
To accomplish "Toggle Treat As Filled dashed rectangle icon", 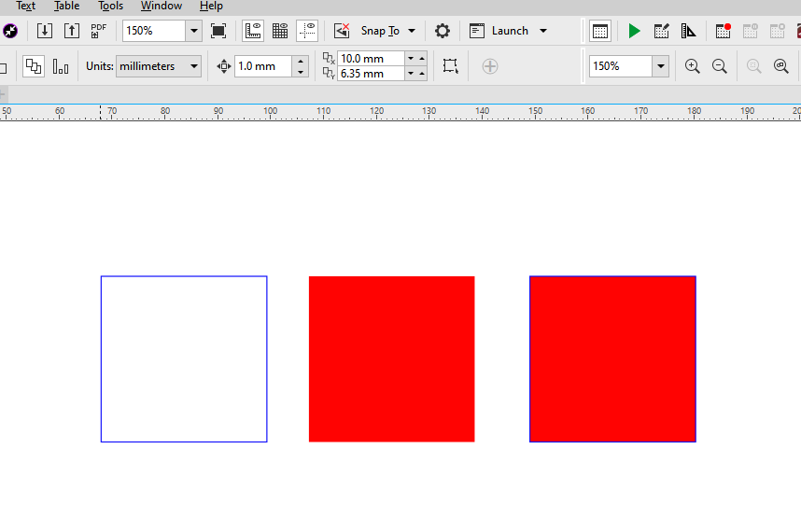I will (x=450, y=66).
